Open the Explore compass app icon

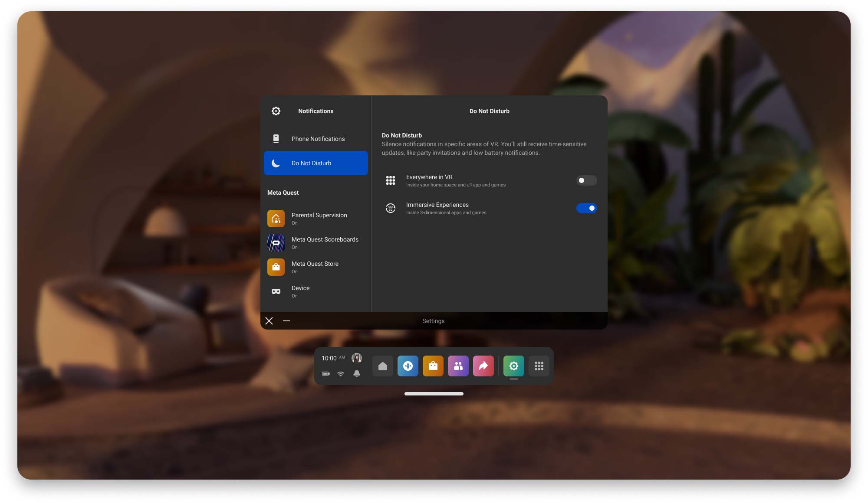pyautogui.click(x=408, y=366)
